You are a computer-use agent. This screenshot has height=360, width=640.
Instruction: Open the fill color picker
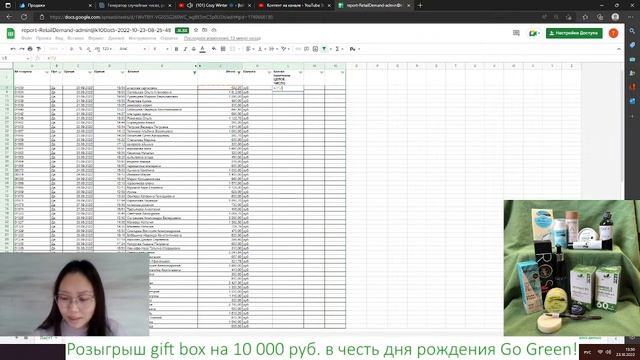coord(214,49)
